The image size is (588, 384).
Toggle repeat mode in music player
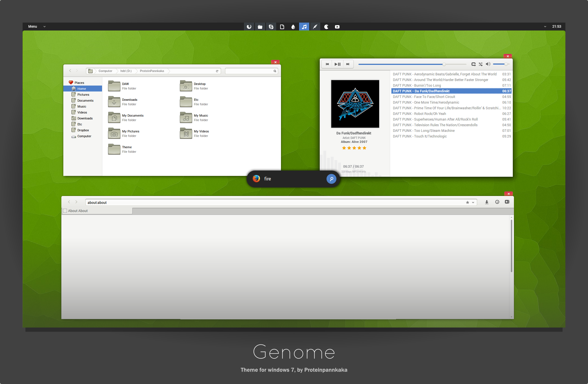click(473, 64)
